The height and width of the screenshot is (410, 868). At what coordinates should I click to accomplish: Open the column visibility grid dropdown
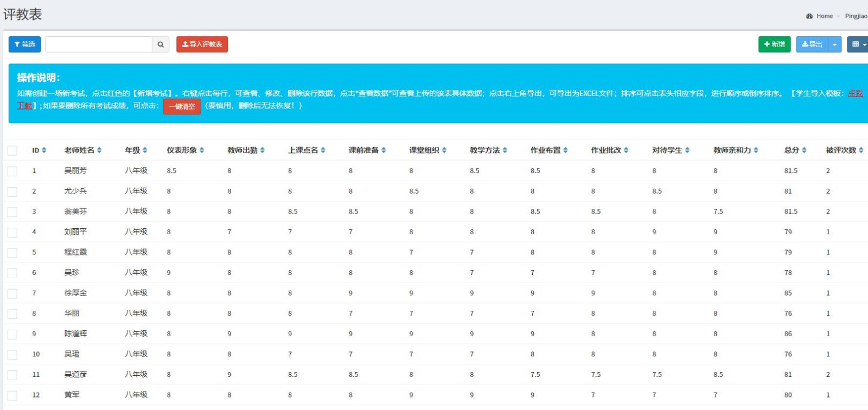(x=858, y=44)
